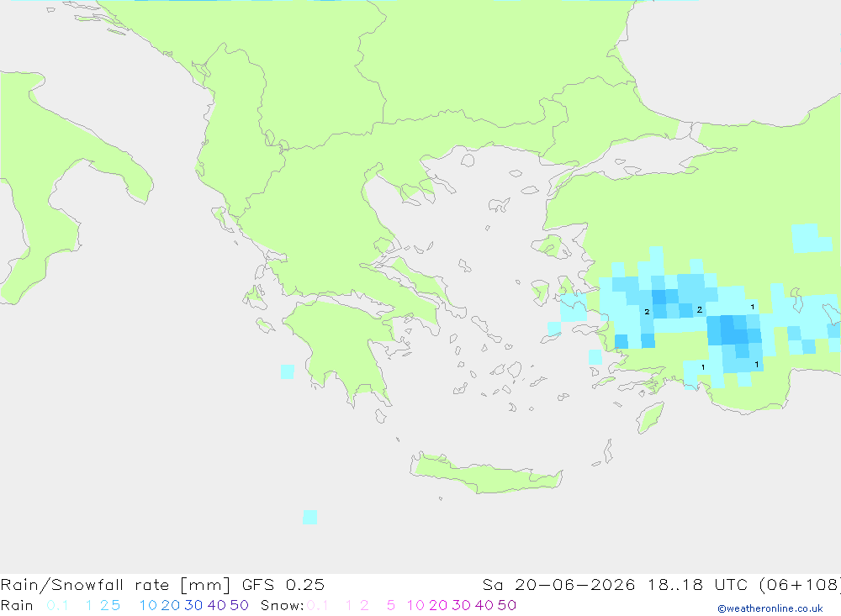The width and height of the screenshot is (841, 616).
Task: Click the Rain legend value 30
Action: pos(193,605)
